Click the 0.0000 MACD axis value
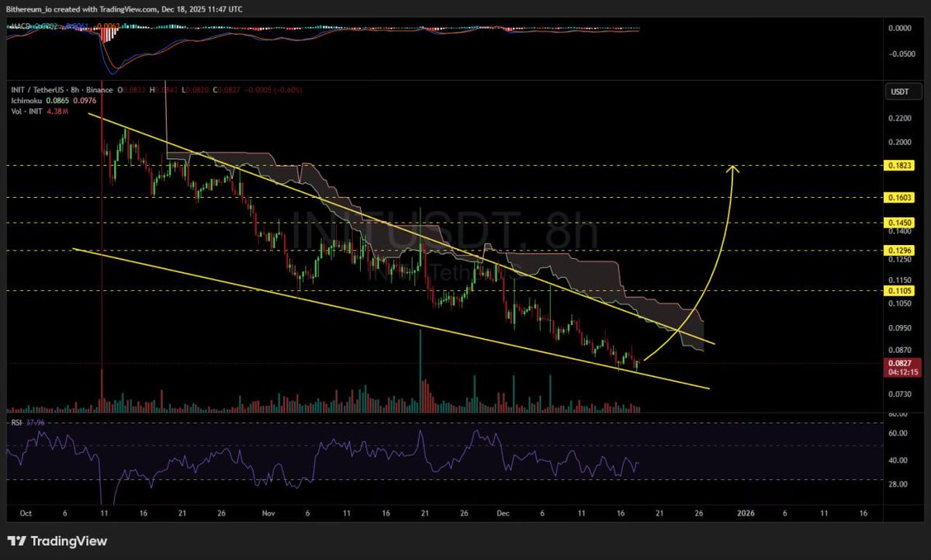Viewport: 931px width, 560px height. pos(899,28)
